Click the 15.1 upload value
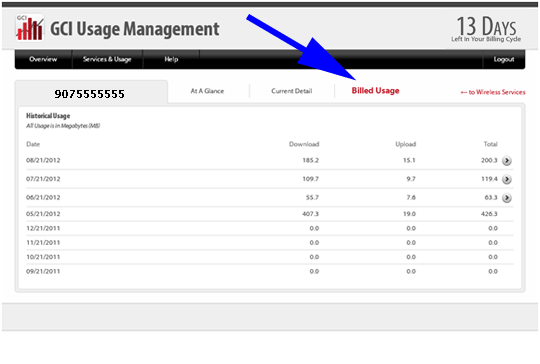Screen dimensions: 540x364 coord(409,160)
